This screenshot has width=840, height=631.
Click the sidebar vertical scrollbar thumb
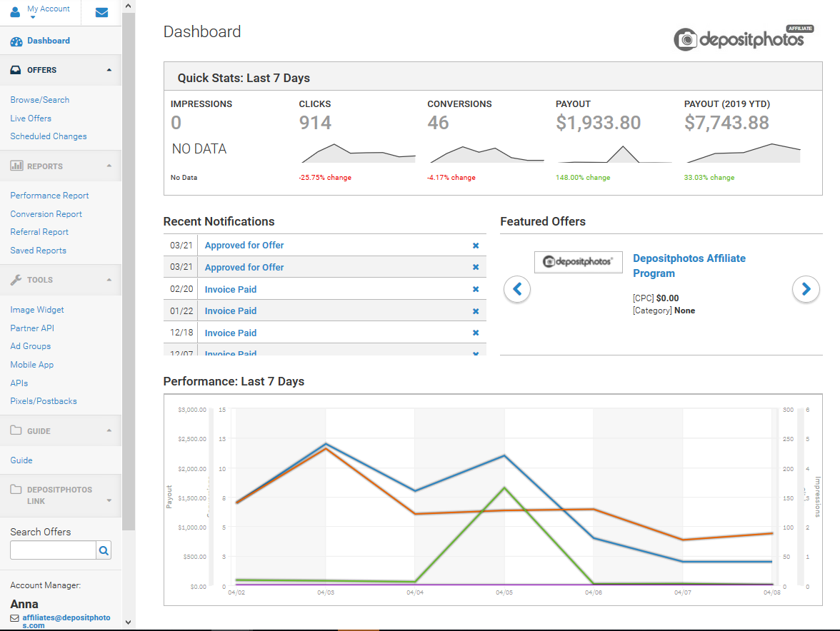click(128, 271)
